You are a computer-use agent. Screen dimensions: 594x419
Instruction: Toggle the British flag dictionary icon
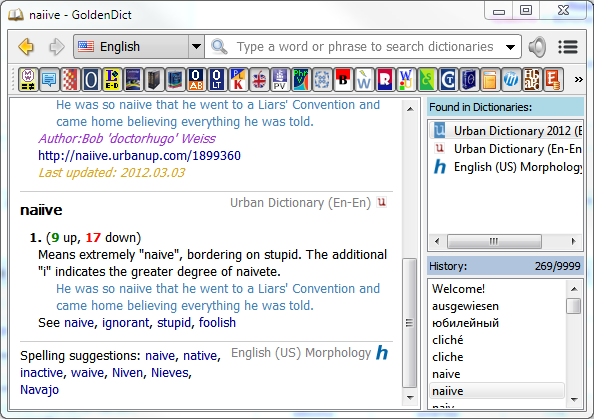(259, 80)
